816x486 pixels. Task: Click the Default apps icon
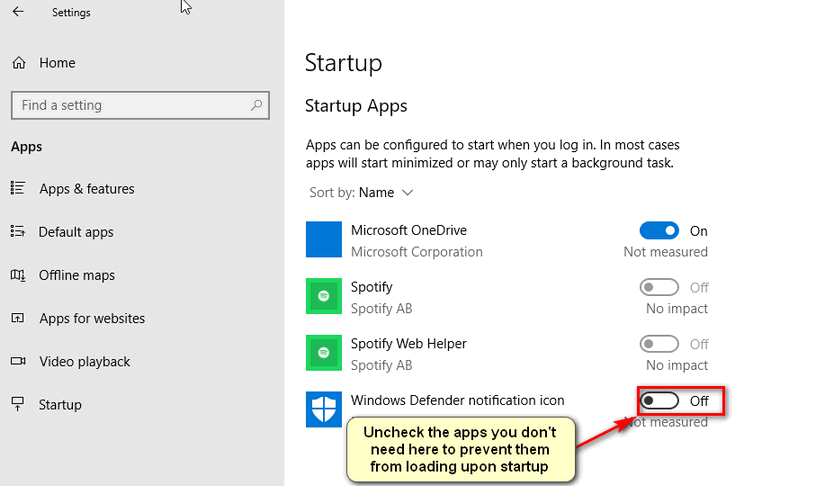(18, 231)
